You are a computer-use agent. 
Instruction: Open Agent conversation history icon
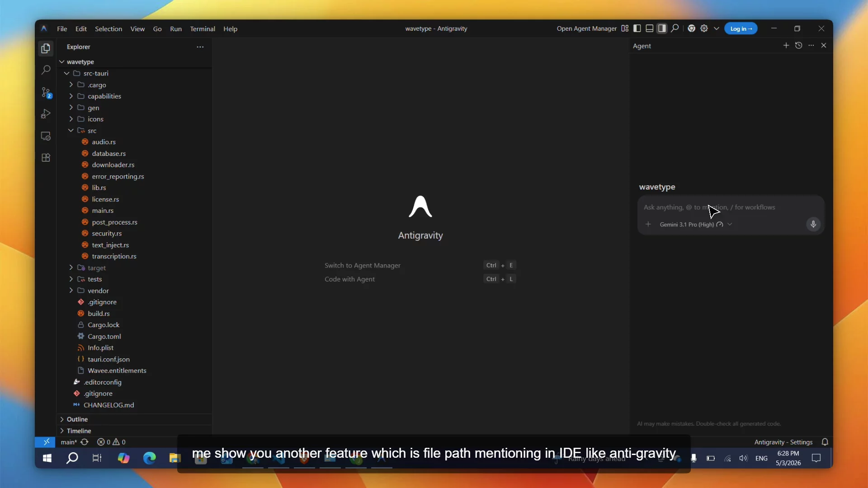click(x=799, y=46)
